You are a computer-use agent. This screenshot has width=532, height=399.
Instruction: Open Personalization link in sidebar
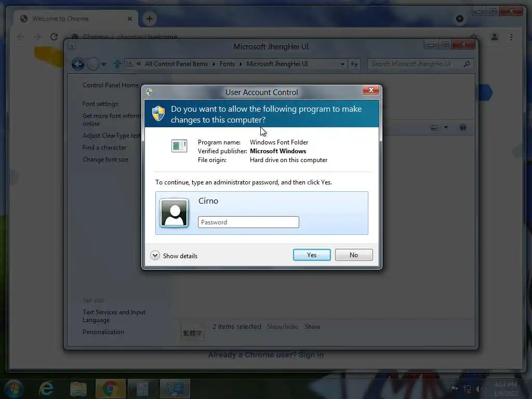click(x=103, y=332)
